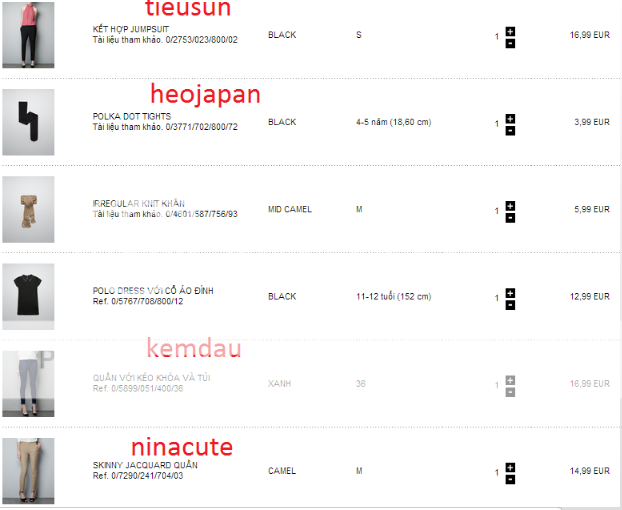This screenshot has height=510, width=622.
Task: Decrease quantity of Polka Dot Tights
Action: click(510, 131)
